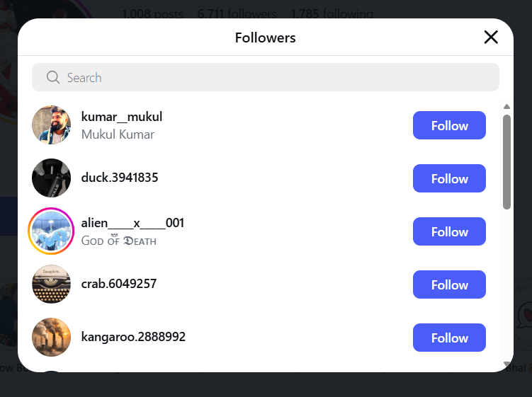
Task: Follow crab.6049257
Action: pos(449,284)
